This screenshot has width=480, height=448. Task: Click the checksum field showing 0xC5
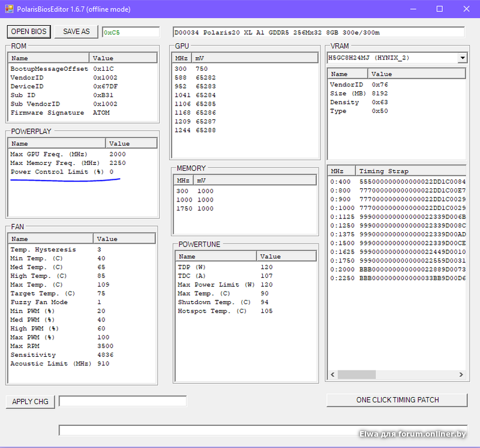click(x=130, y=32)
